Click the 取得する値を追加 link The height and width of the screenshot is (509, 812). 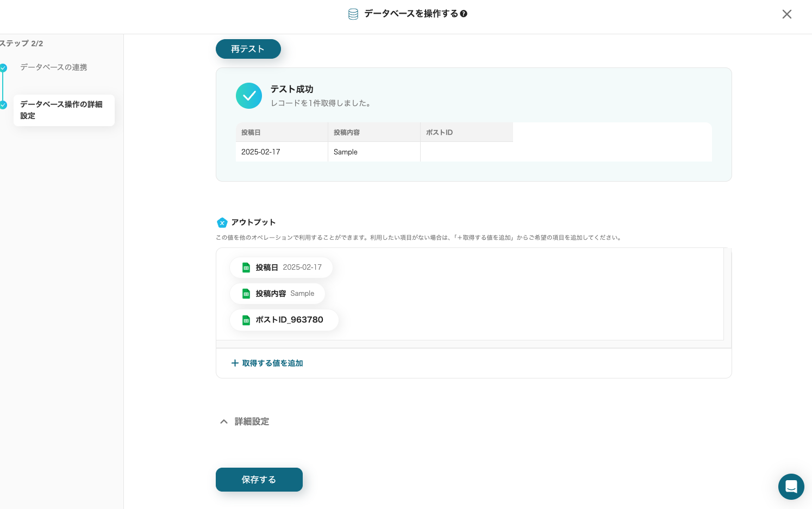[272, 363]
